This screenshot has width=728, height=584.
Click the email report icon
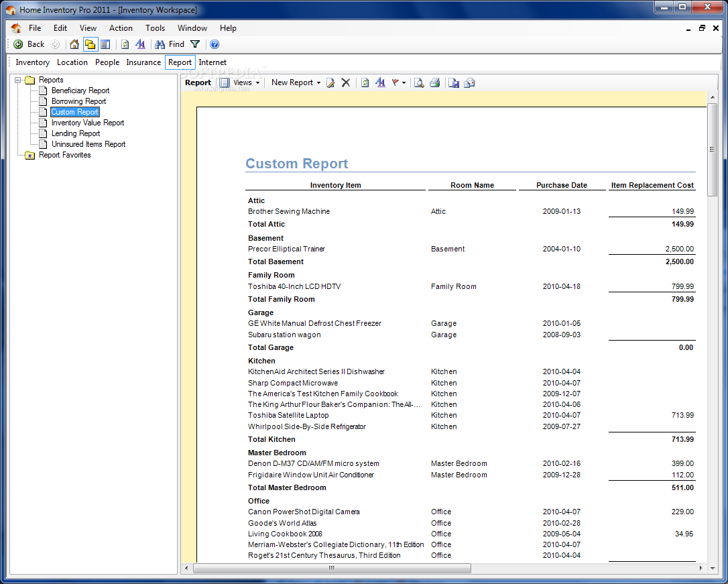click(x=469, y=82)
